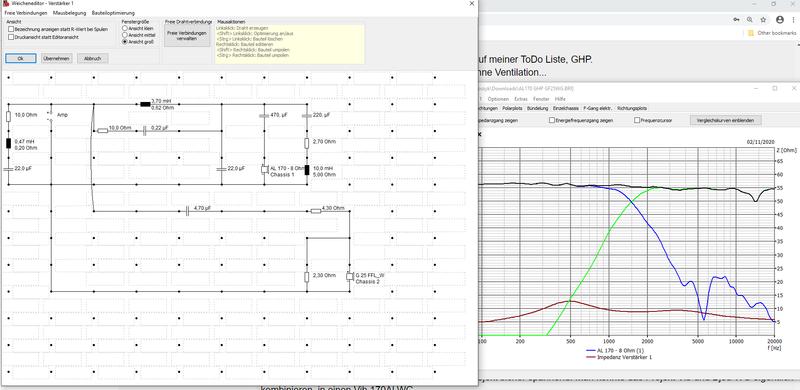Switch to the Polarplots tab
This screenshot has height=390, width=800.
pyautogui.click(x=512, y=109)
